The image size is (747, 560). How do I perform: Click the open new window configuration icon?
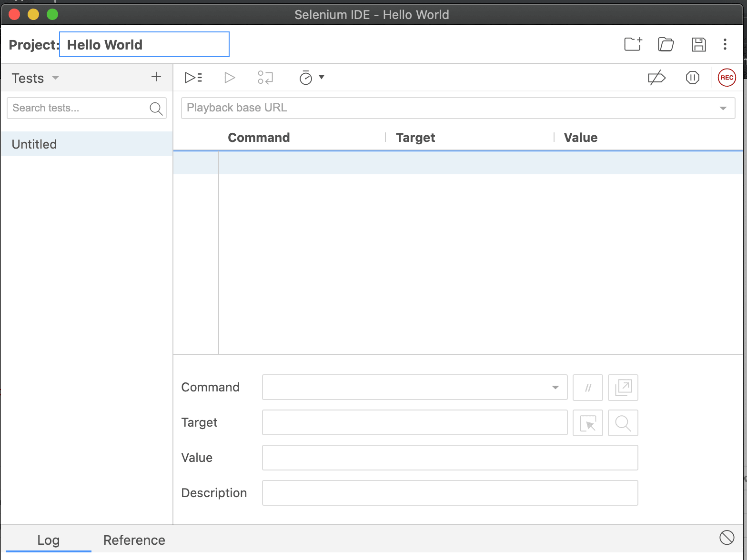tap(623, 387)
